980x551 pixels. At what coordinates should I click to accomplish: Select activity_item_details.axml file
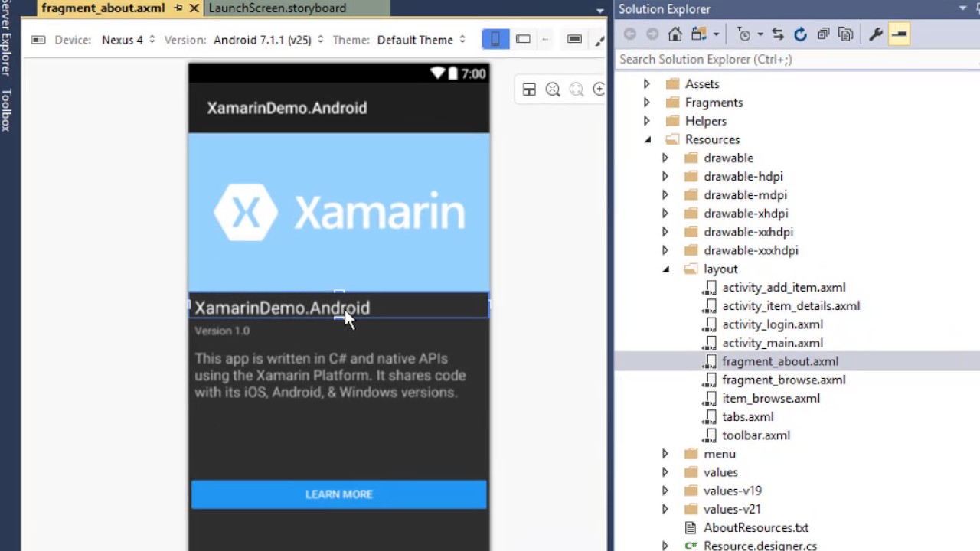click(791, 306)
